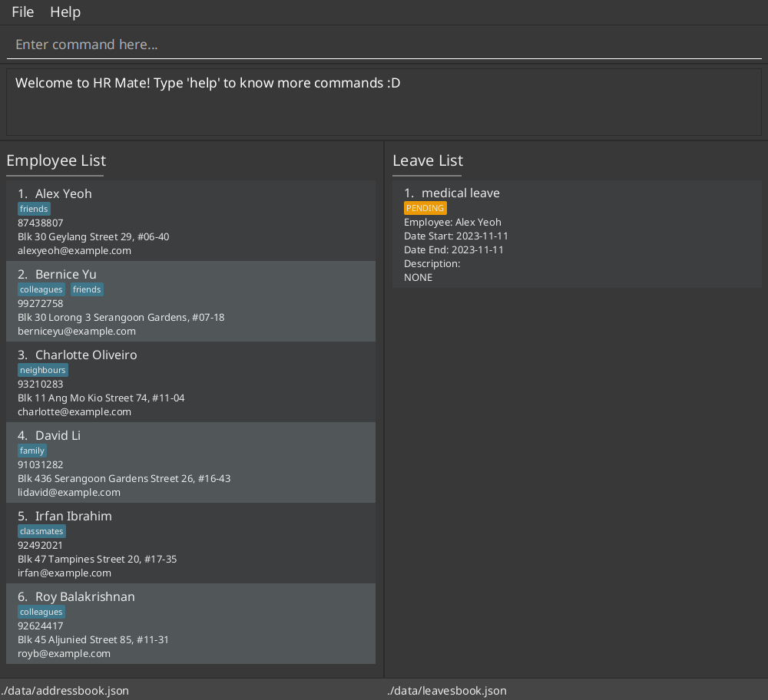Click email irfan@example.com

click(65, 573)
